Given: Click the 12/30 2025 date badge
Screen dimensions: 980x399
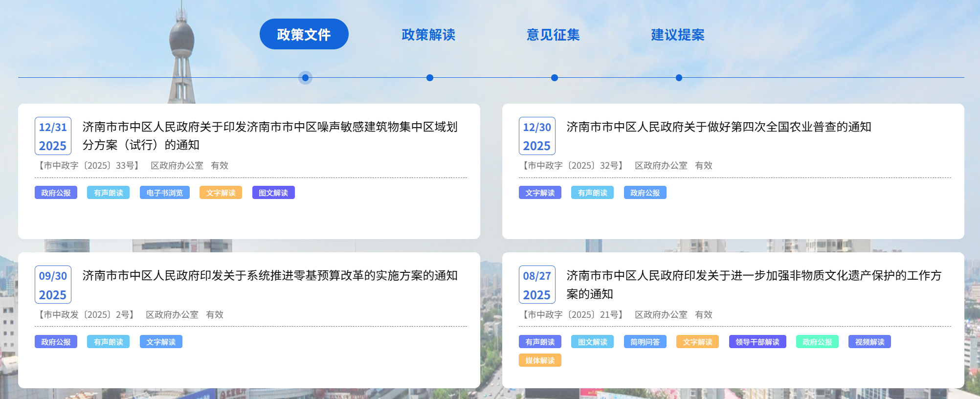Looking at the screenshot, I should coord(537,136).
